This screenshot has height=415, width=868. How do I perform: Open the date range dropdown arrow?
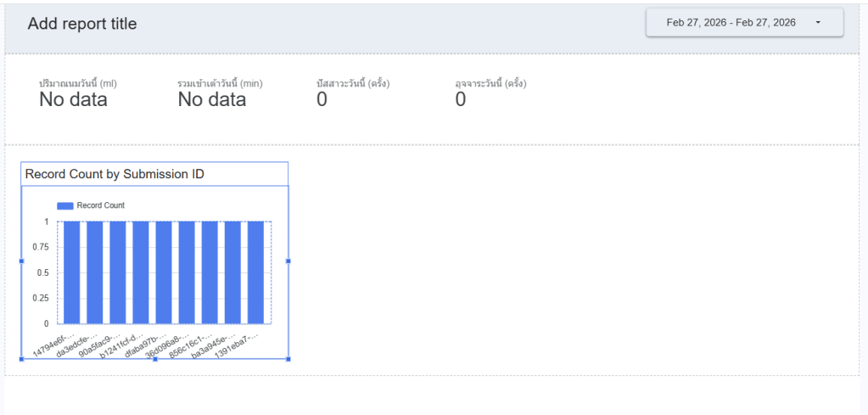pos(818,23)
